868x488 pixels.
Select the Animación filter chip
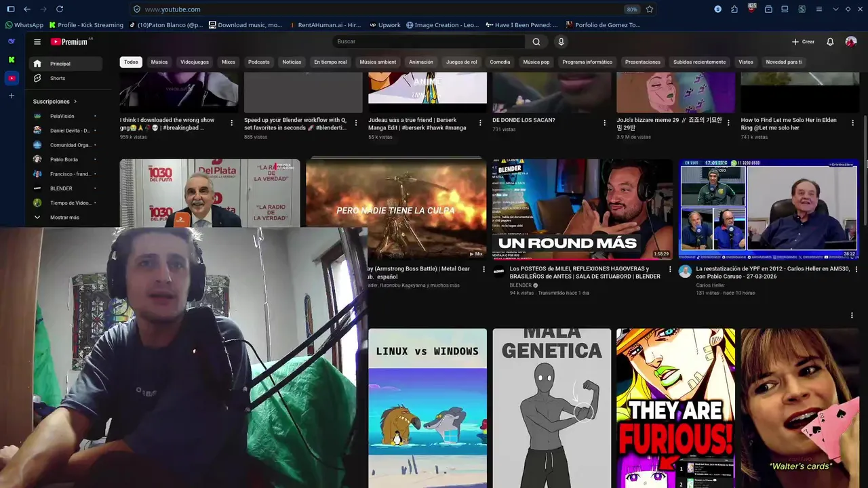[421, 62]
